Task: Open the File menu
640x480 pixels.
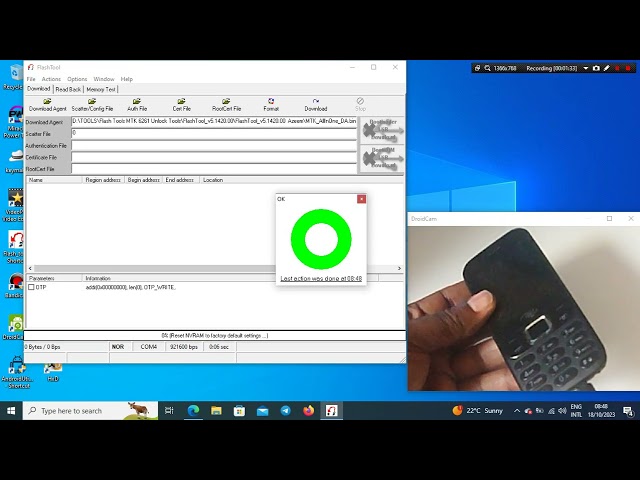Action: coord(31,79)
